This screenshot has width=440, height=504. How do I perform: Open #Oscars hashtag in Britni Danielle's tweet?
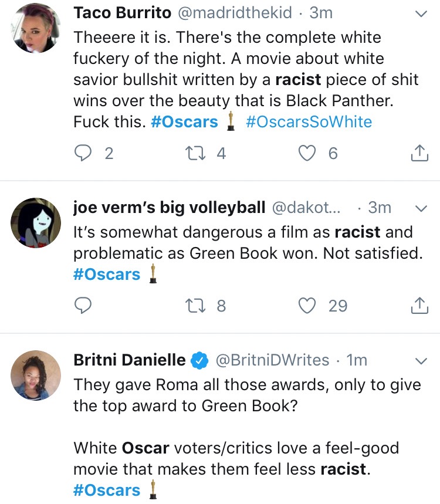107,490
